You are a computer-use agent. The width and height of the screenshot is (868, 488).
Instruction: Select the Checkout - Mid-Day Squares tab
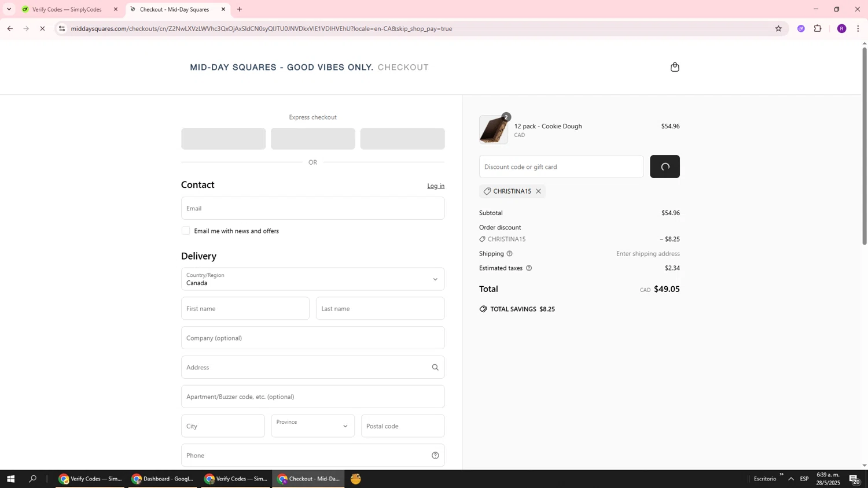tap(174, 9)
